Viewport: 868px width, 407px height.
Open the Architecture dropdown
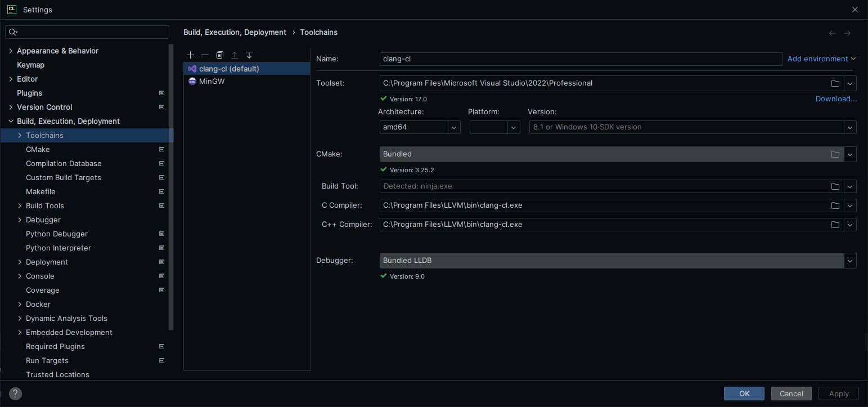(x=454, y=127)
